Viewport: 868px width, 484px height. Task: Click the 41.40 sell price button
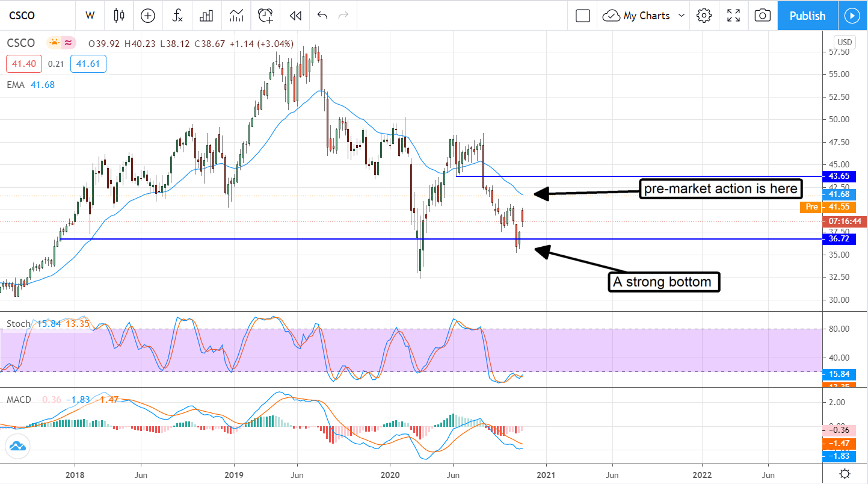(24, 64)
